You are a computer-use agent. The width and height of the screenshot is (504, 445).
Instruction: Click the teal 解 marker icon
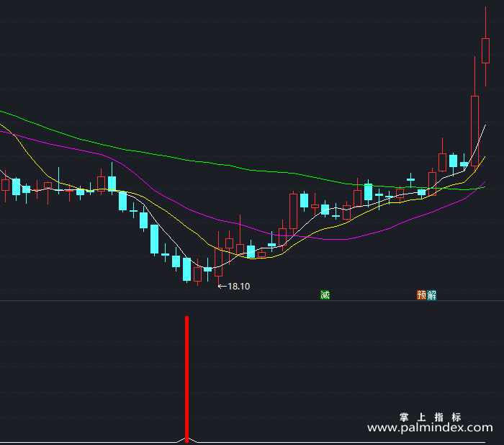pyautogui.click(x=431, y=295)
